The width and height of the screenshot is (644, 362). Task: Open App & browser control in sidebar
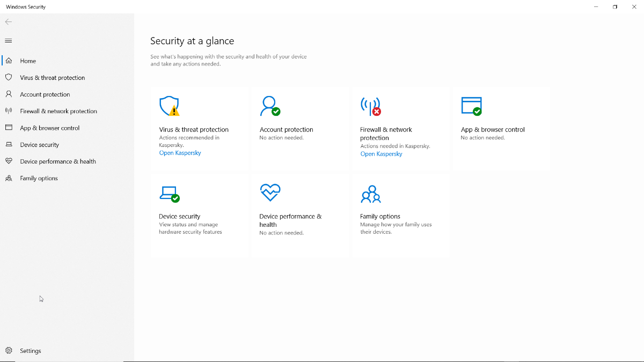[x=49, y=128]
